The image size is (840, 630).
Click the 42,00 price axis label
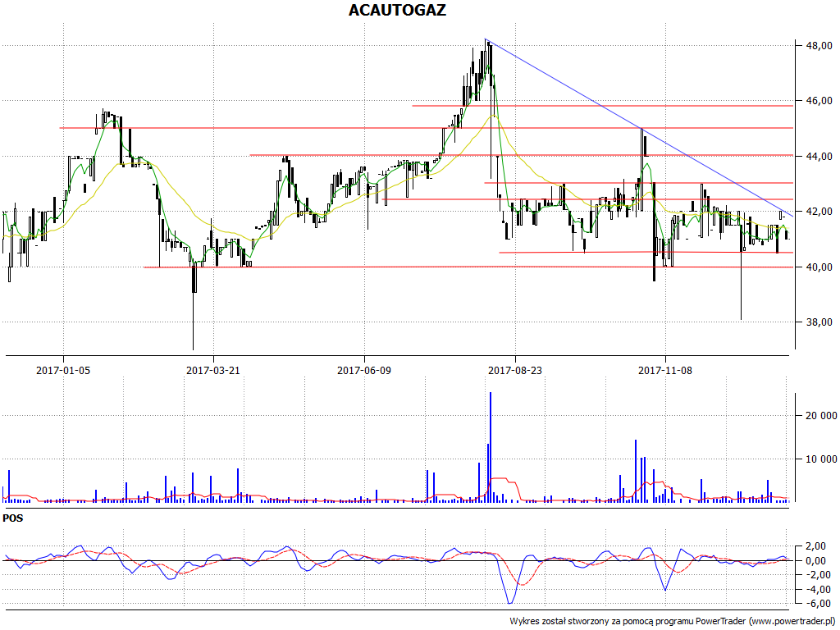pyautogui.click(x=819, y=212)
